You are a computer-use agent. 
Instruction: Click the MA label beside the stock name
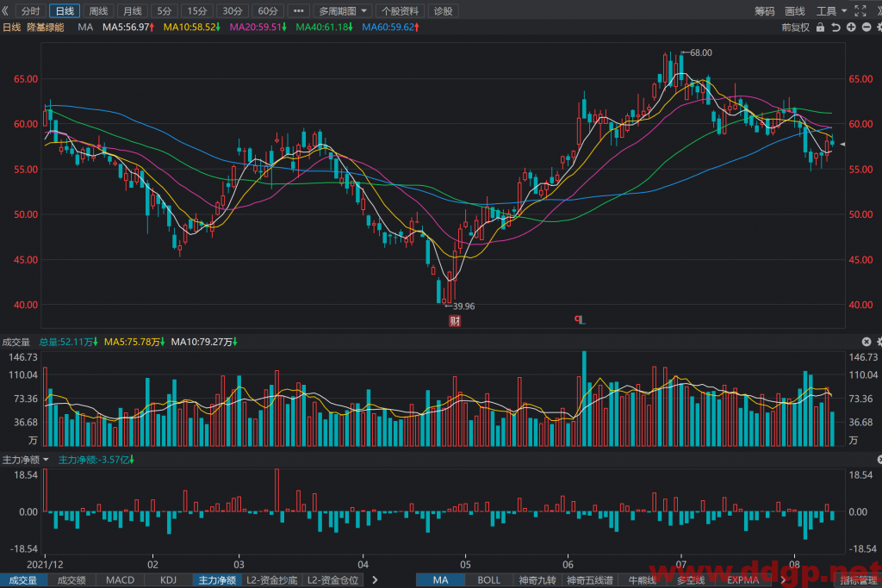85,27
